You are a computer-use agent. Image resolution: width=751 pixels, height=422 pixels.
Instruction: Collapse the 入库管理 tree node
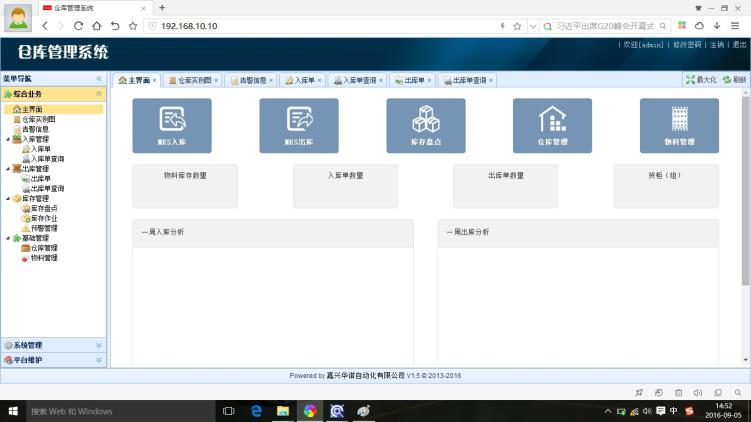[8, 139]
